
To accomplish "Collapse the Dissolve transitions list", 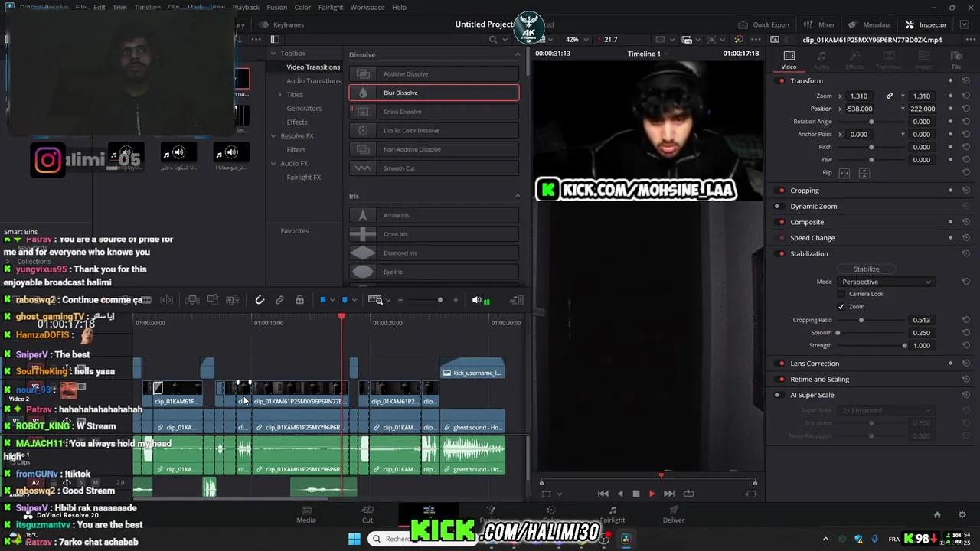I will pyautogui.click(x=518, y=54).
